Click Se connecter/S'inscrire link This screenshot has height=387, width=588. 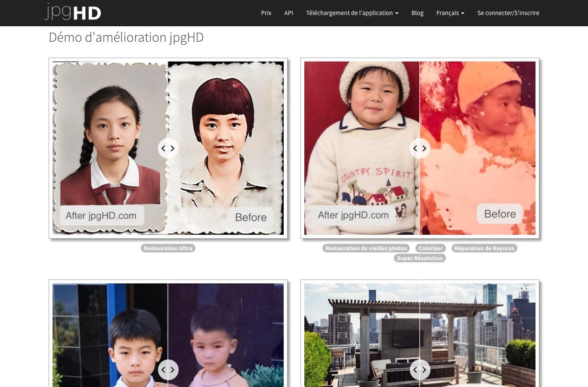(508, 13)
